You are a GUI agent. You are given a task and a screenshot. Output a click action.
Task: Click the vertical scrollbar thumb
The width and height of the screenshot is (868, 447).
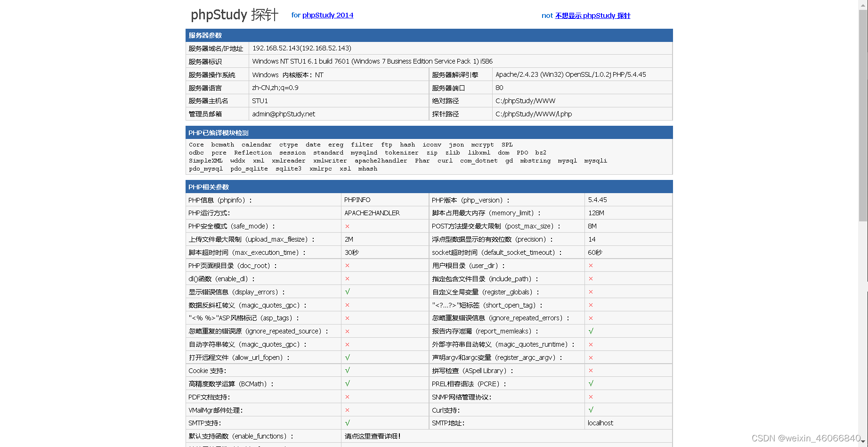[x=863, y=114]
